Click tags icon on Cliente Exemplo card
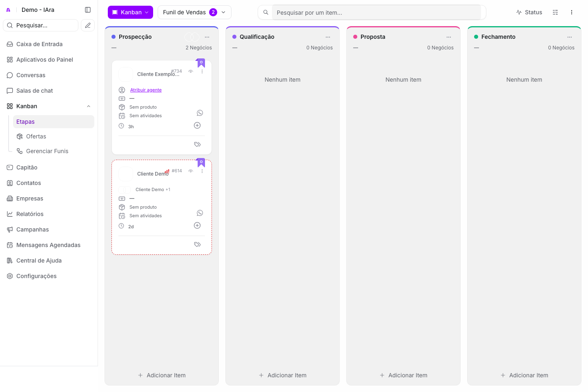Screen dimensions: 588x392 pyautogui.click(x=197, y=144)
